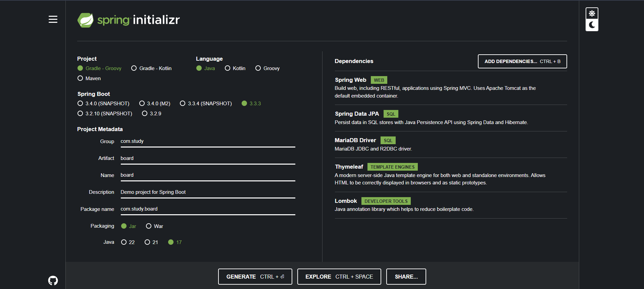Click the Dependencies heading
The image size is (644, 289).
pos(354,61)
